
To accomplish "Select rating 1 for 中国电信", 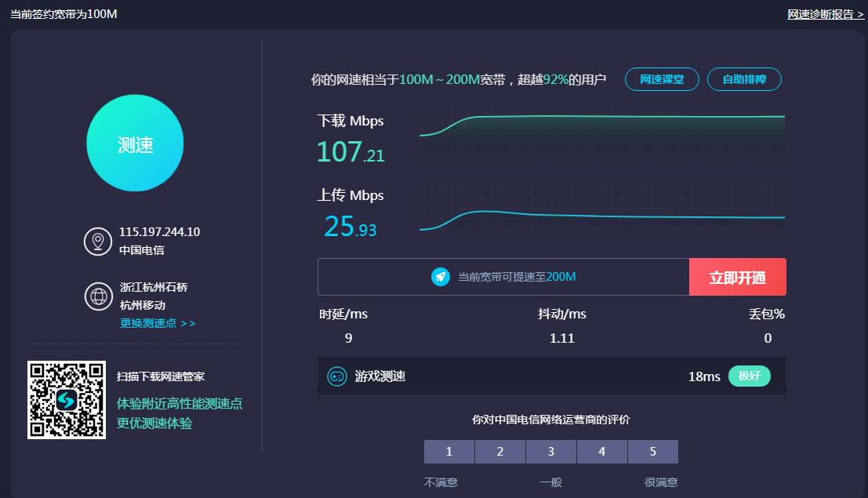I will [449, 452].
